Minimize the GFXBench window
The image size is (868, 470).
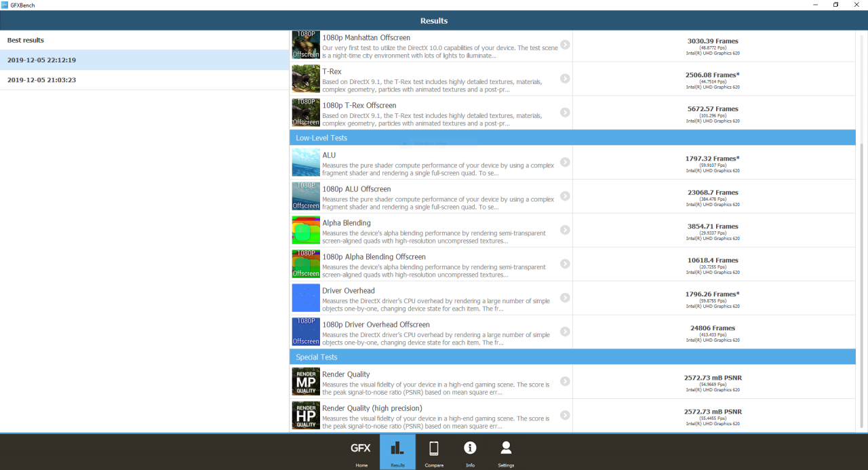click(814, 5)
